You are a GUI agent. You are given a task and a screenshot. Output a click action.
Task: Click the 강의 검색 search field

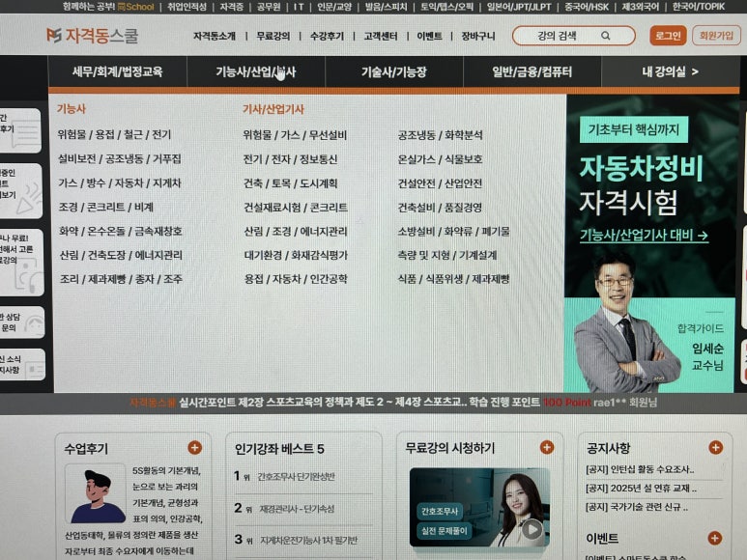pos(574,36)
